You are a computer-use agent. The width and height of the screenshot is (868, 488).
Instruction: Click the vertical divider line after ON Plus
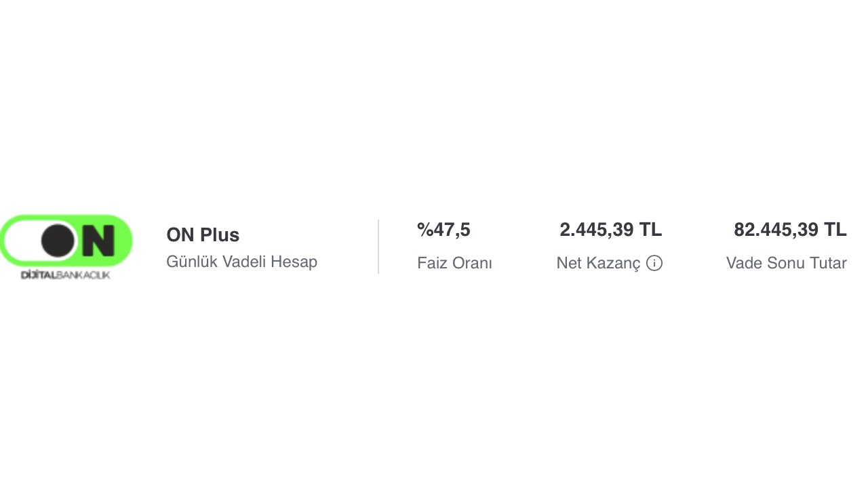tap(378, 246)
